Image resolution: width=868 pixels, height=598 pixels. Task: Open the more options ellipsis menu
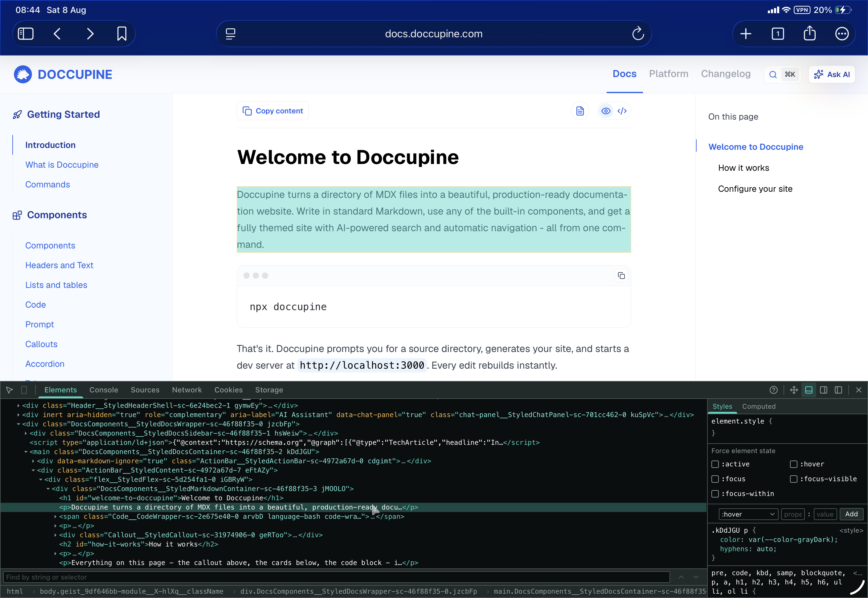842,34
